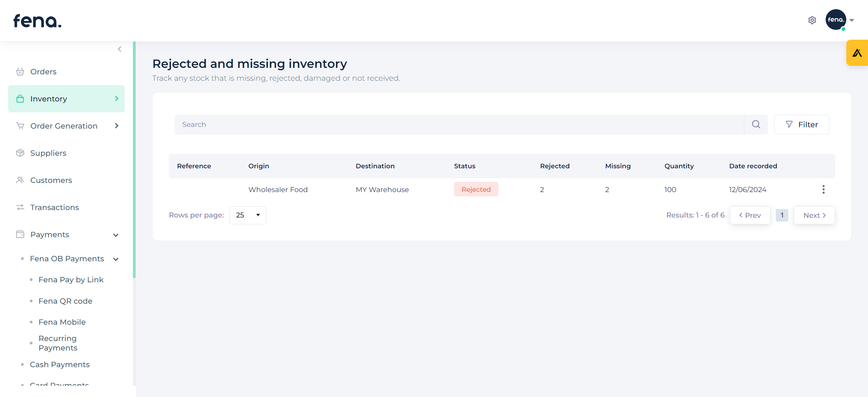Click the Transactions arrows icon

pos(20,207)
